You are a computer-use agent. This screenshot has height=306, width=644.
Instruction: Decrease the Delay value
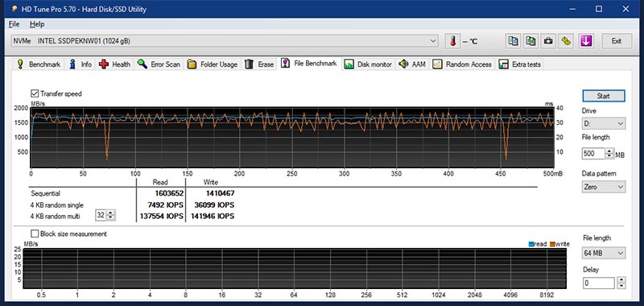coord(621,286)
